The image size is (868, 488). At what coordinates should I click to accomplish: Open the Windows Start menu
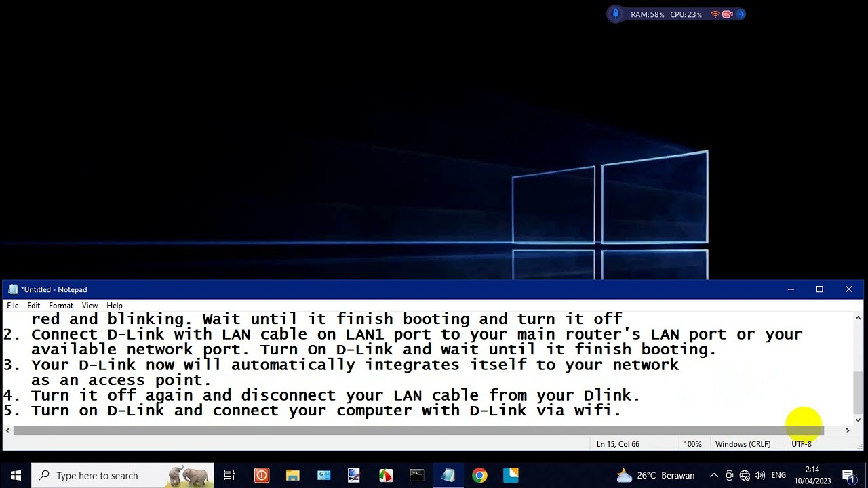click(16, 476)
